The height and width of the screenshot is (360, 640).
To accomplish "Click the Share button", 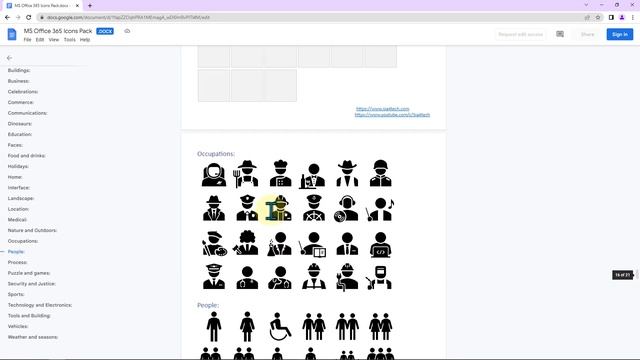I will pos(587,34).
